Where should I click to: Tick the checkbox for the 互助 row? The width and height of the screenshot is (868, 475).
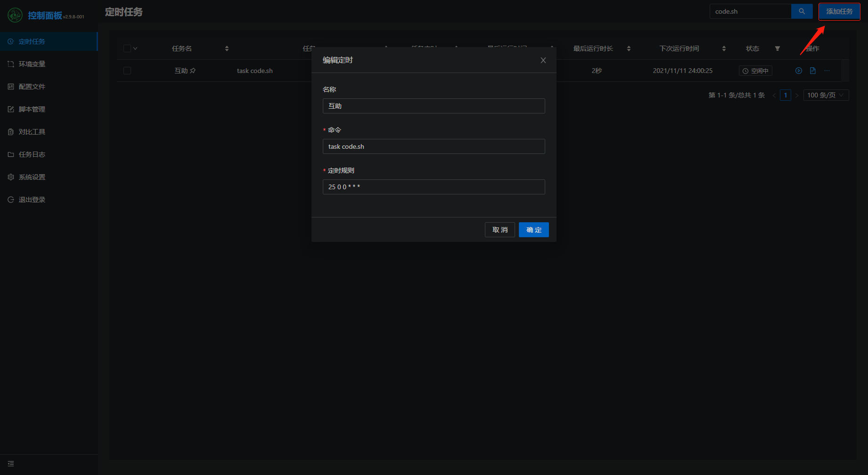coord(127,71)
